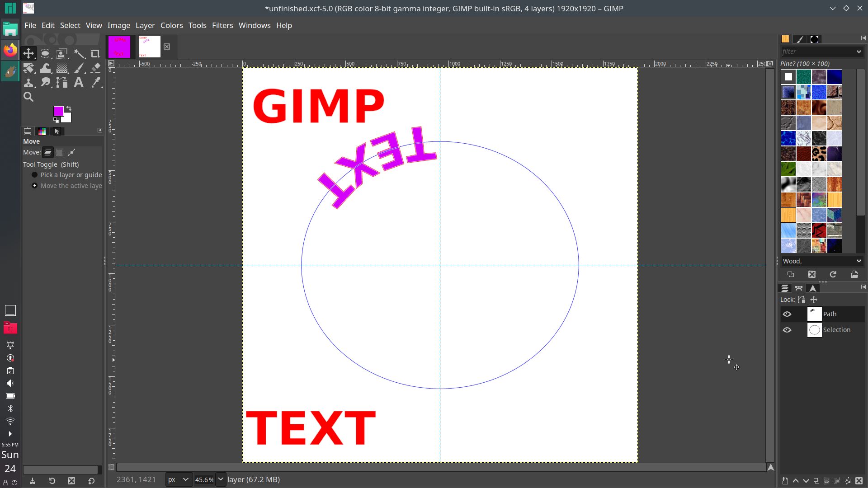Select the Zoom magnifier tool
This screenshot has height=488, width=868.
point(28,97)
